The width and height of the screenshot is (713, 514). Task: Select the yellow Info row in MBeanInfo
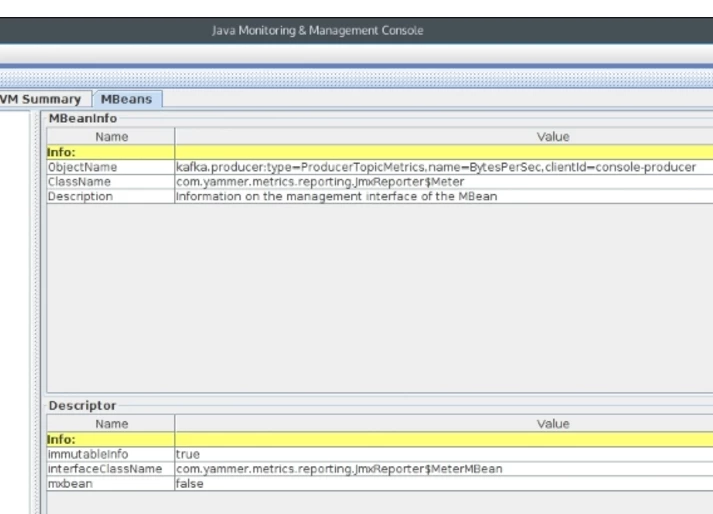[380, 152]
